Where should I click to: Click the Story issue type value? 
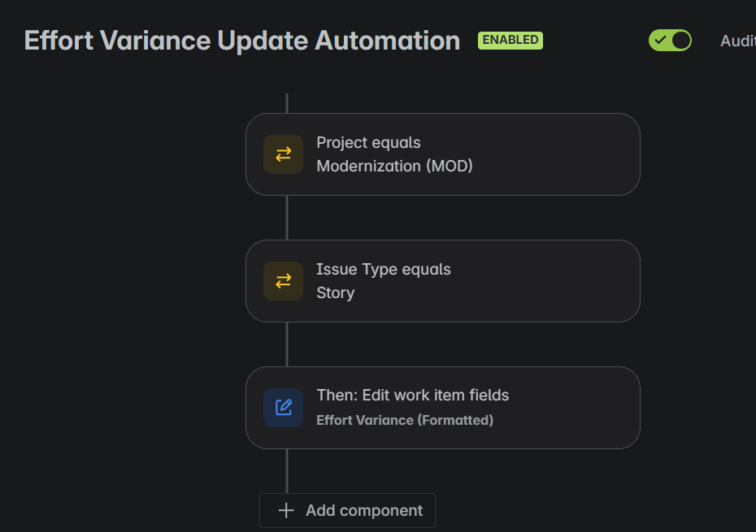(x=336, y=293)
